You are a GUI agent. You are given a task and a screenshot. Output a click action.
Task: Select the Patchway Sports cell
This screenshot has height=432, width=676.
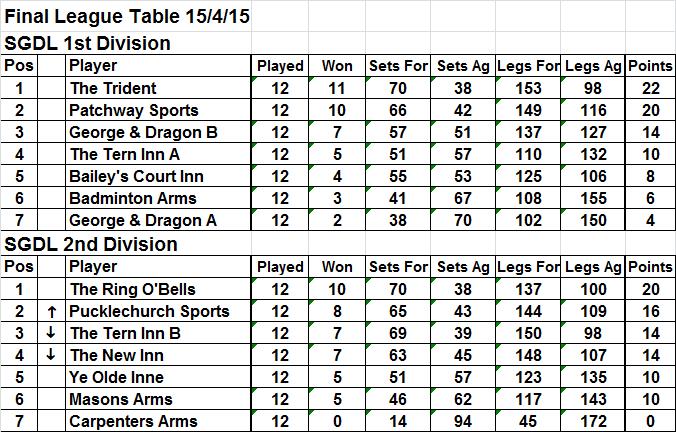pos(134,110)
